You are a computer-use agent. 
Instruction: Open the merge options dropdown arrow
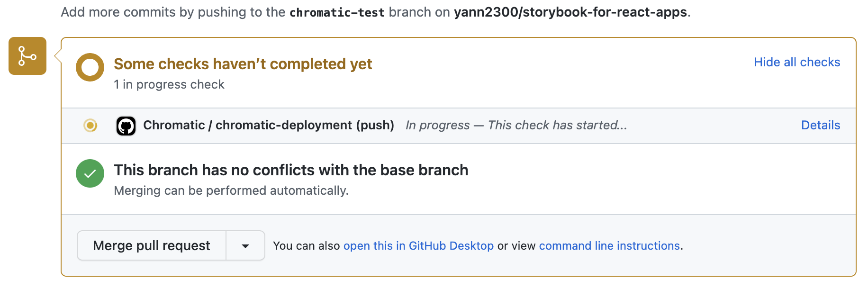click(245, 245)
